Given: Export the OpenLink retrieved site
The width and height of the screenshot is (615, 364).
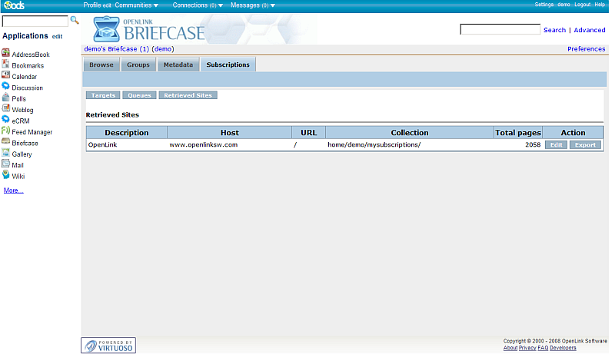Looking at the screenshot, I should [585, 144].
